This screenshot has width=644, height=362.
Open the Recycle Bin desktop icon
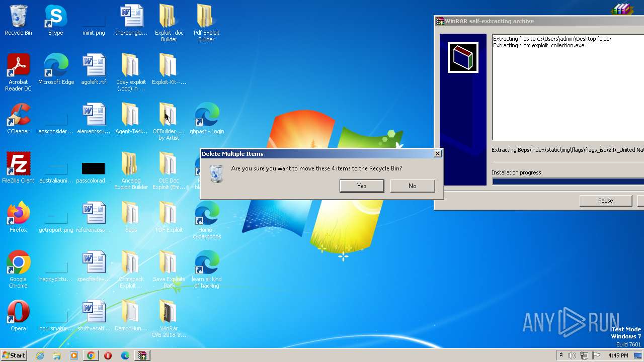18,21
